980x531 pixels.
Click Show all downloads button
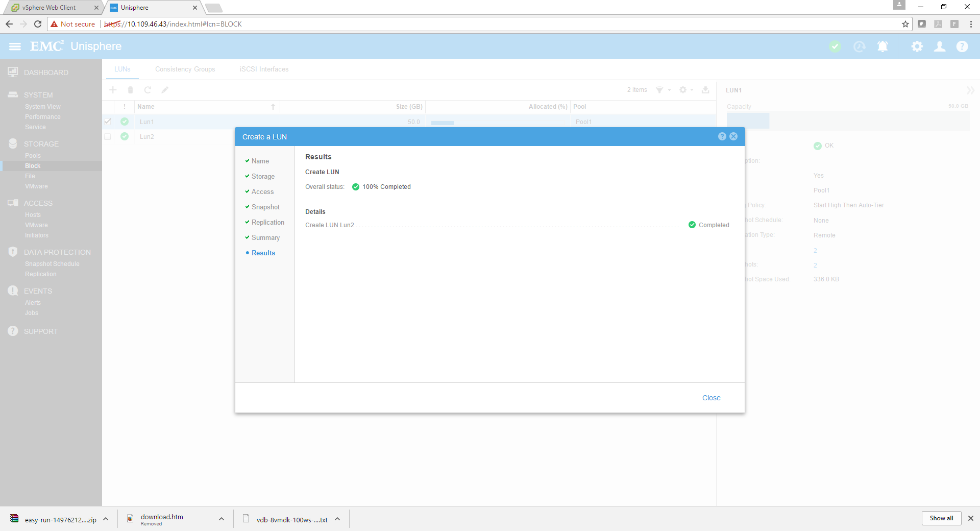coord(941,518)
